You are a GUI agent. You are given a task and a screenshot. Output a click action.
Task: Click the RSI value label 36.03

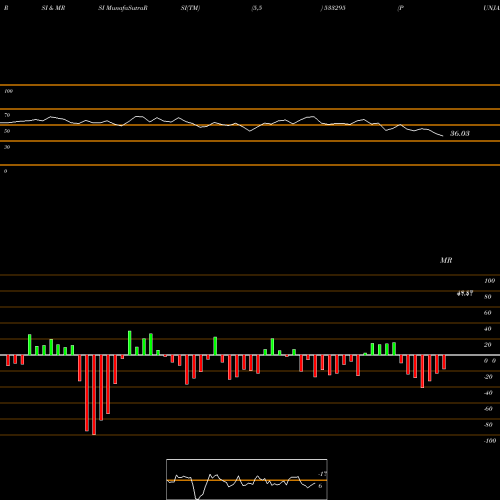pos(460,134)
